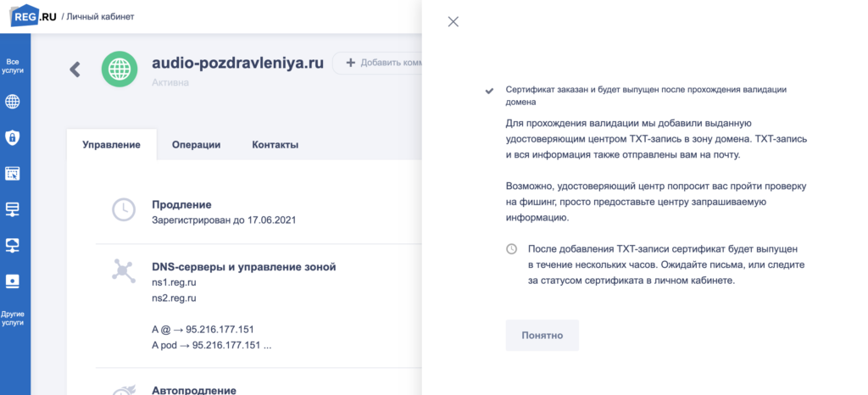Open the globe domains icon in sidebar

[12, 101]
